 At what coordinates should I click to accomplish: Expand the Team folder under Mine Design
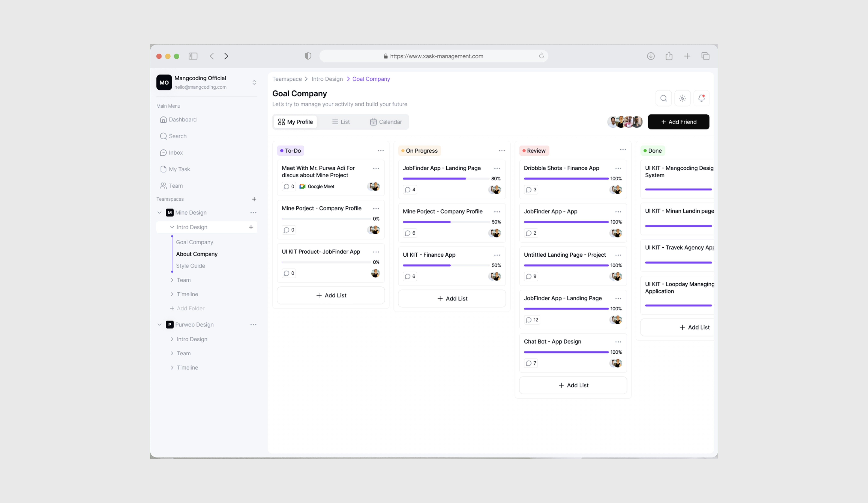coord(172,280)
